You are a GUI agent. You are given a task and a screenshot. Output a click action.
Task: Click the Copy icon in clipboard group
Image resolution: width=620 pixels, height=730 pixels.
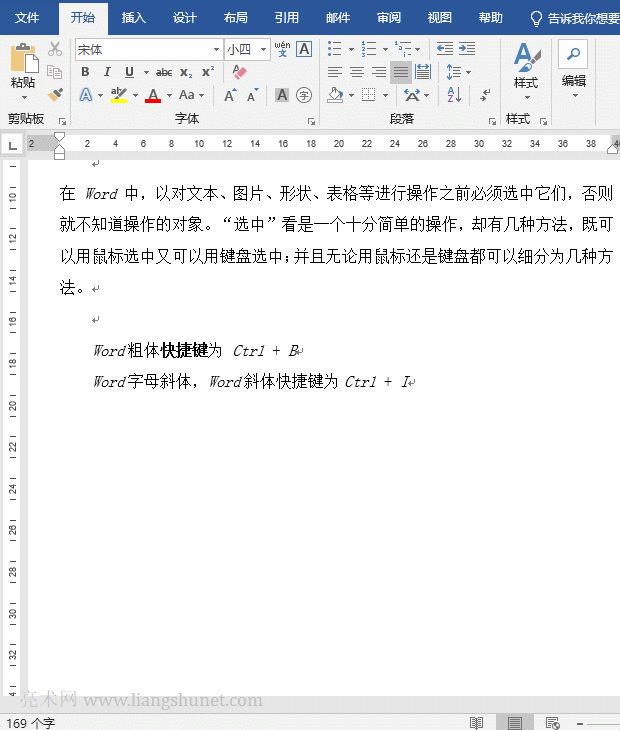(54, 72)
